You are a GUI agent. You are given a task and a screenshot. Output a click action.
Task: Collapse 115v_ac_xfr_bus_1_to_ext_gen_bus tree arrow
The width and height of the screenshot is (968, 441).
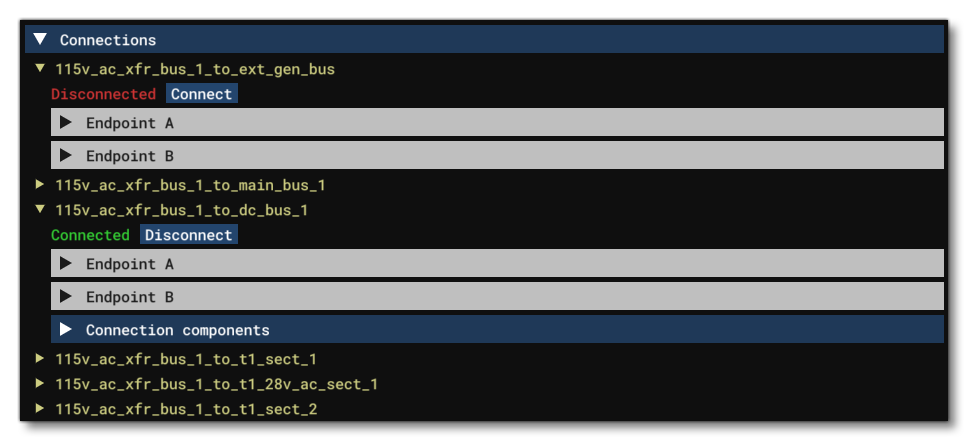point(40,69)
